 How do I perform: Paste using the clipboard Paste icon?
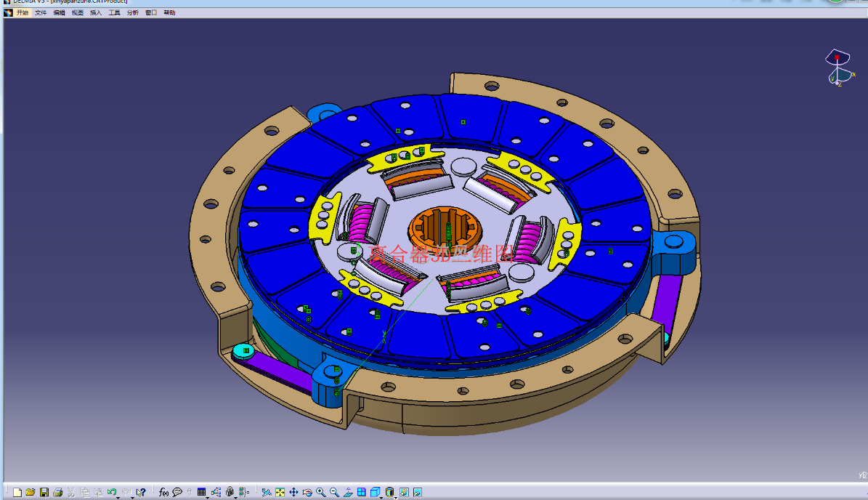pyautogui.click(x=98, y=492)
